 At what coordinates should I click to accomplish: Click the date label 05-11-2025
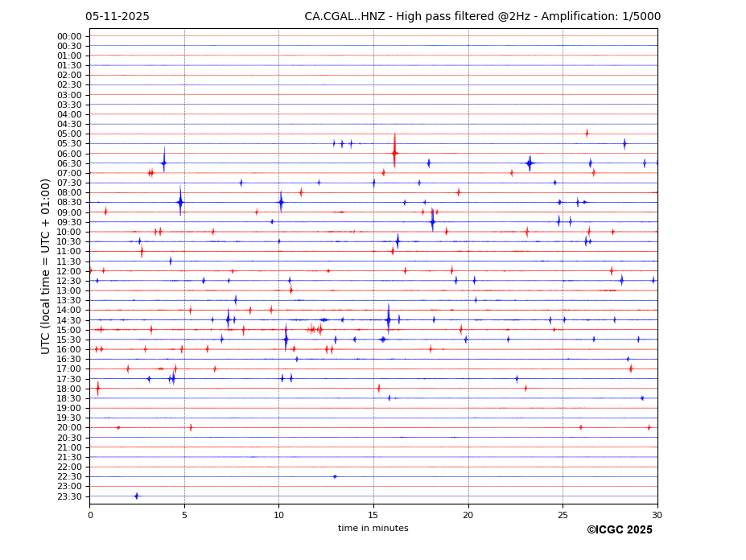(117, 17)
